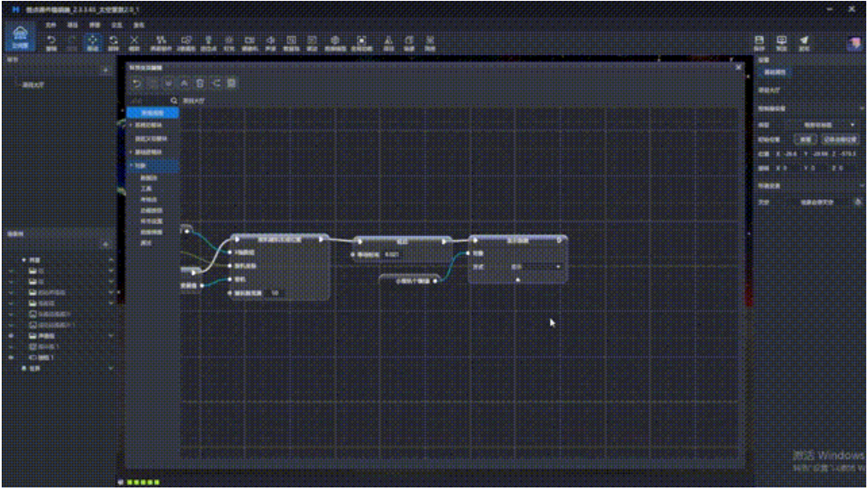
Task: Collapse the root item in the hierarchy tree
Action: click(23, 260)
